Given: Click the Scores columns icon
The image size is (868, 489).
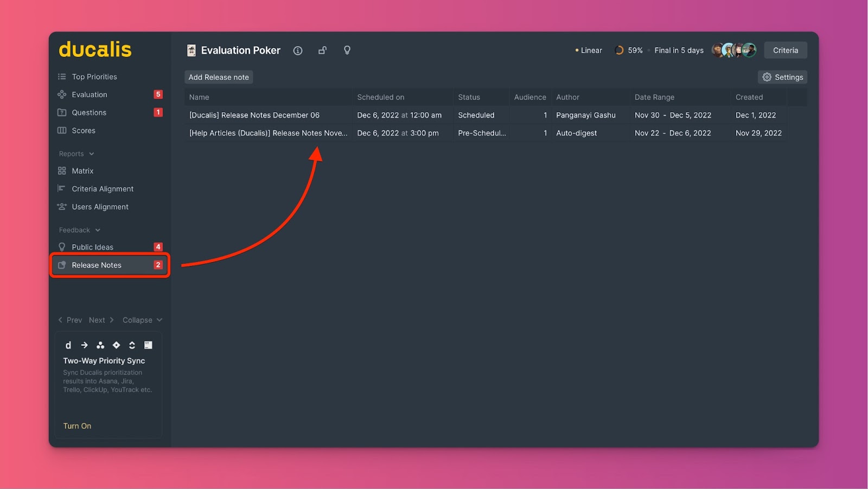Looking at the screenshot, I should click(62, 130).
